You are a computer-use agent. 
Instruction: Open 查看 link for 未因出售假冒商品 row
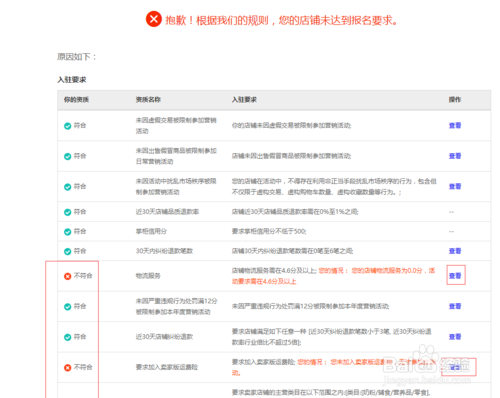455,156
